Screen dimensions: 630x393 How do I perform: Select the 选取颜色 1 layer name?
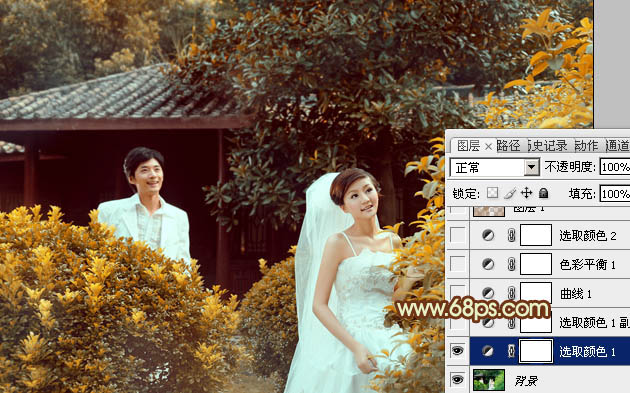tap(587, 352)
